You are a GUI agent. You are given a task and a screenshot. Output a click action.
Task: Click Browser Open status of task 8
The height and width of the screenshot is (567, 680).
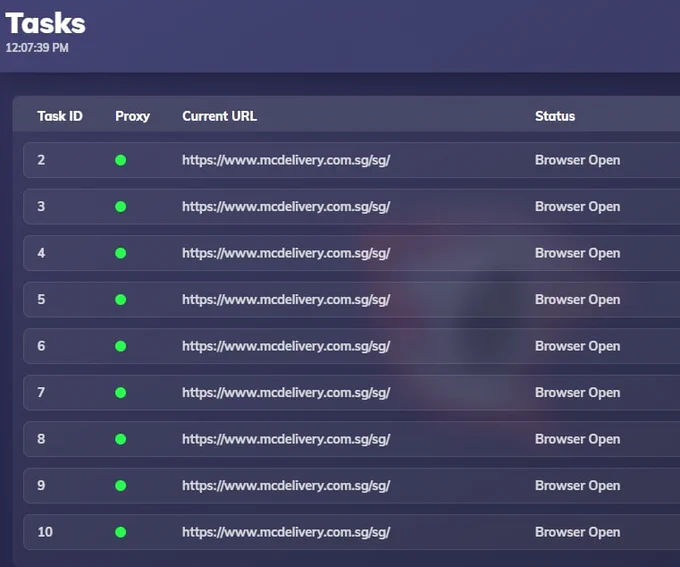577,439
